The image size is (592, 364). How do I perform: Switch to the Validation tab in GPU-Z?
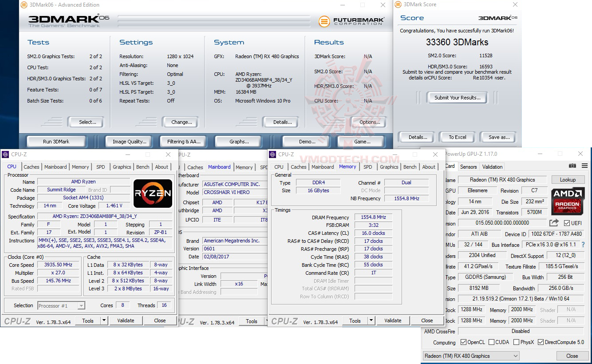click(493, 167)
